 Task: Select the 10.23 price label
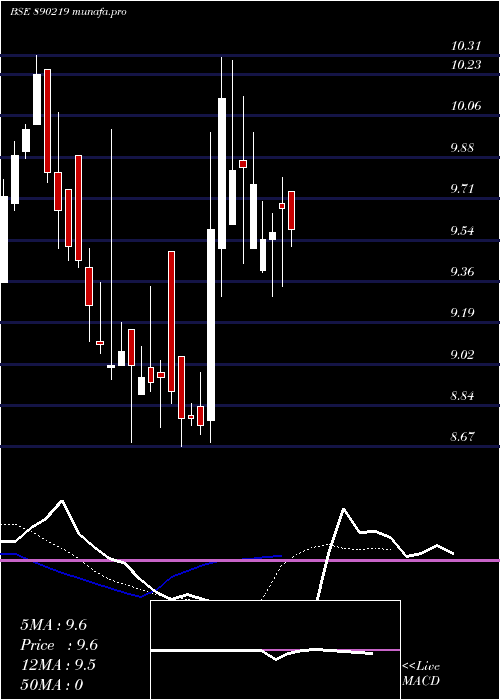click(466, 65)
